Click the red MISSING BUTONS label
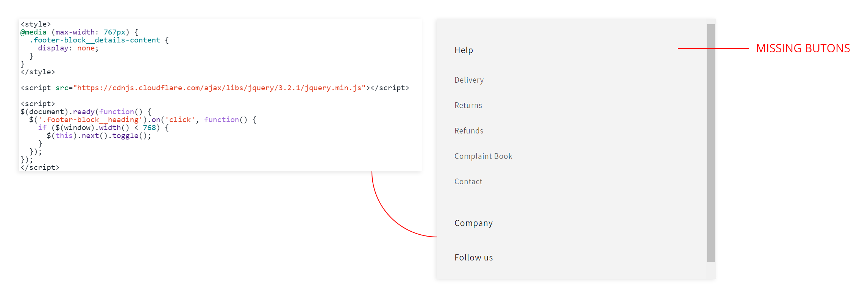The height and width of the screenshot is (298, 868). click(803, 49)
